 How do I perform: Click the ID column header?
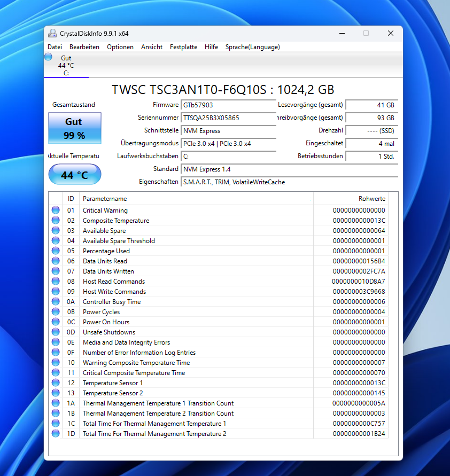click(71, 199)
